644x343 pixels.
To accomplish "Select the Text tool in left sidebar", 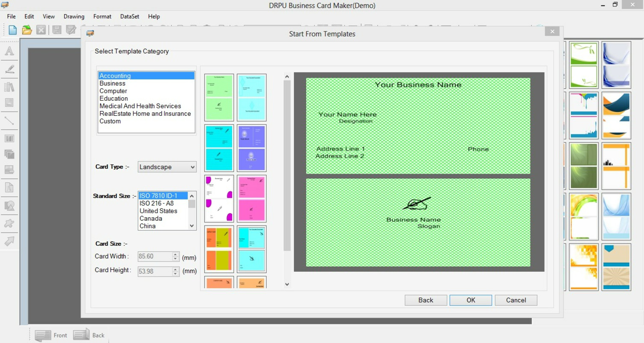I will pyautogui.click(x=9, y=51).
